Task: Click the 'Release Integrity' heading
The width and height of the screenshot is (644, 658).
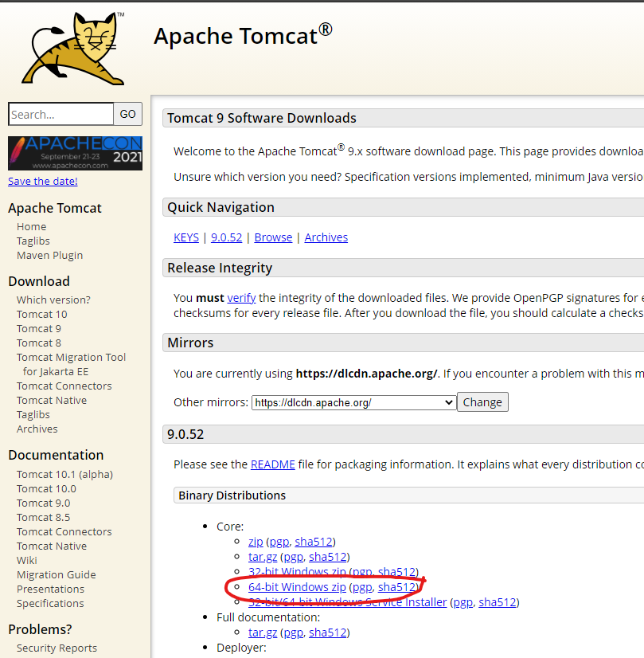Action: [220, 268]
